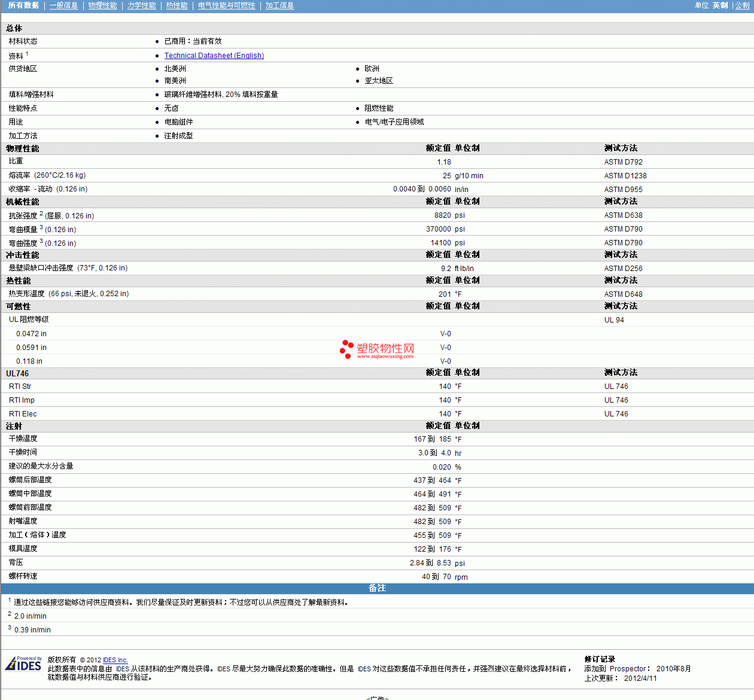Viewport: 754px width, 700px height.
Task: Select back pressure value 2.84 到 8.53 psi
Action: point(437,563)
